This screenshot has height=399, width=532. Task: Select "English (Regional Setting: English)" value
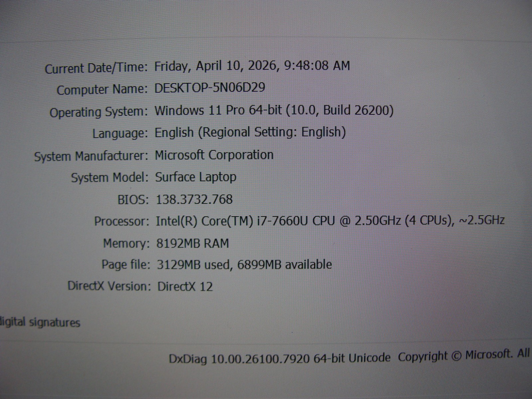[x=250, y=132]
